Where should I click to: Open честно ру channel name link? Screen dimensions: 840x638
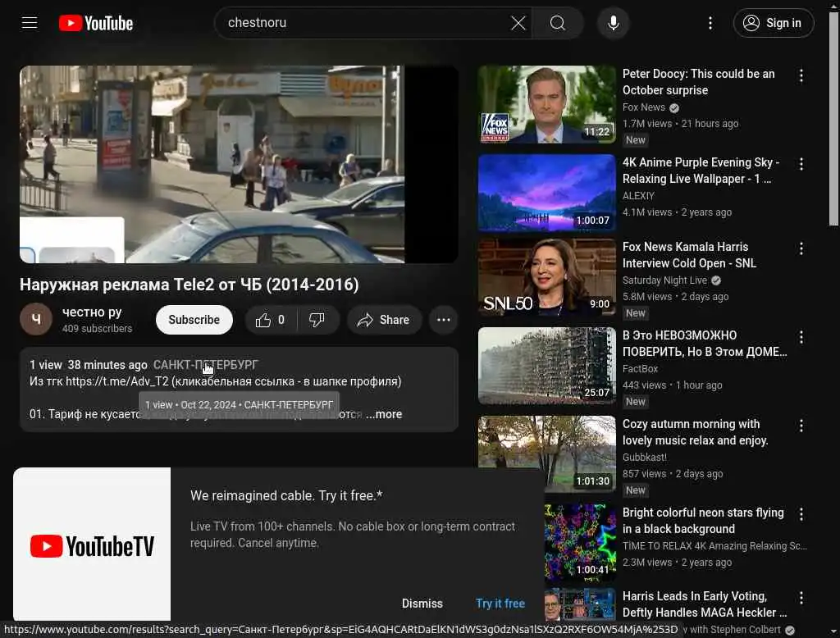click(92, 312)
